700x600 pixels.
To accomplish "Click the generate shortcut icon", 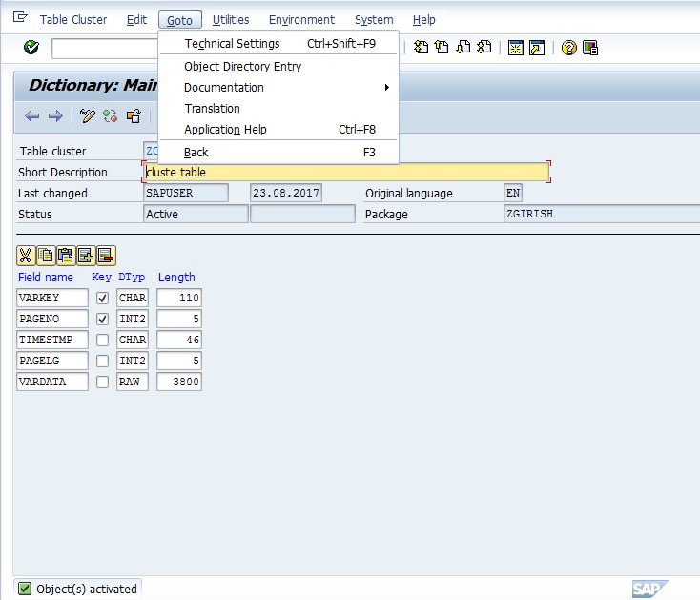I will point(537,48).
